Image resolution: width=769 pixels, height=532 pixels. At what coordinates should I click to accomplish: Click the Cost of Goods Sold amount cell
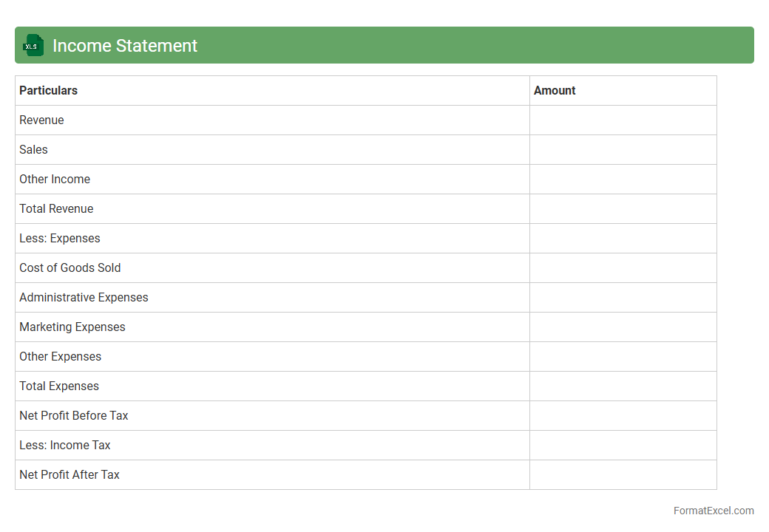(x=623, y=268)
